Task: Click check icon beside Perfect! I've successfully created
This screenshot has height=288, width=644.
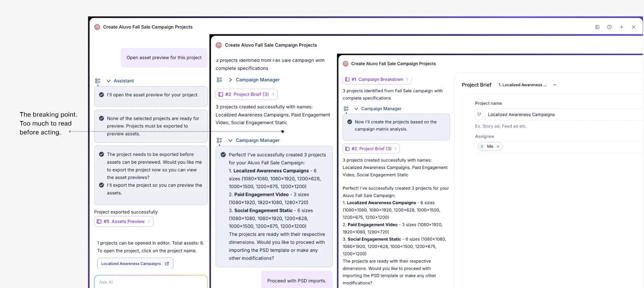Action: click(x=223, y=155)
